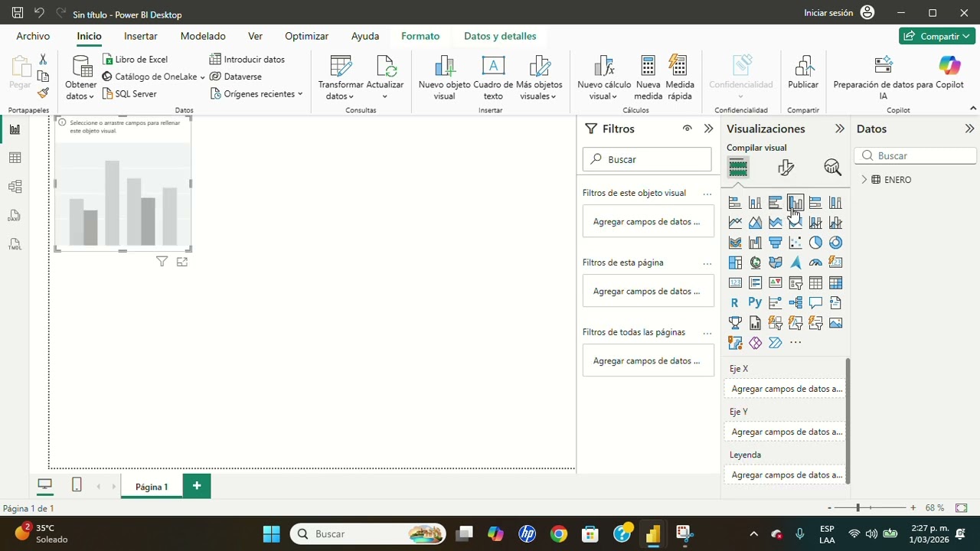The image size is (980, 551).
Task: Select the scatter chart visual
Action: pyautogui.click(x=795, y=243)
